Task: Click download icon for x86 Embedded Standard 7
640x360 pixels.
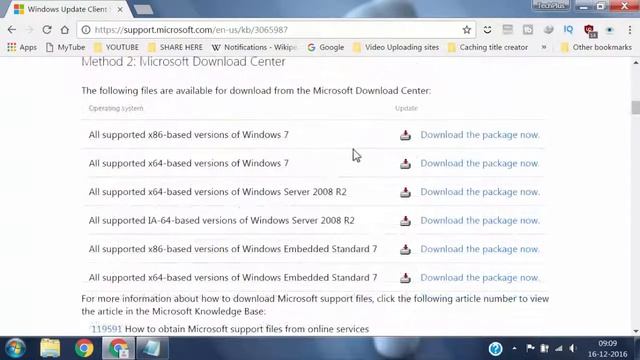Action: coord(405,249)
